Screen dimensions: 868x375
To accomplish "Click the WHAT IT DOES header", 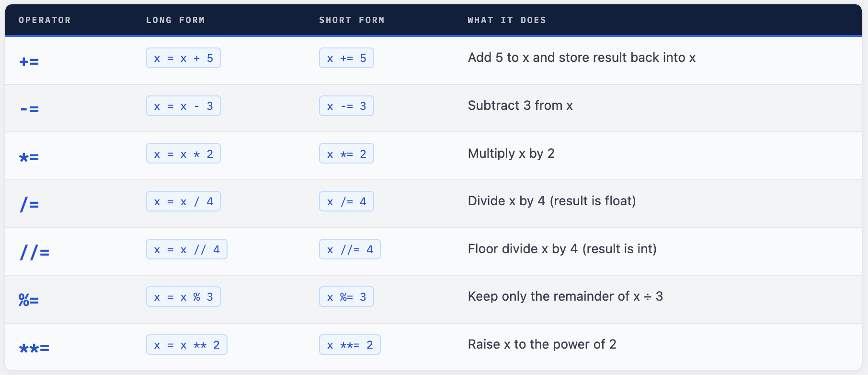I will coord(507,20).
